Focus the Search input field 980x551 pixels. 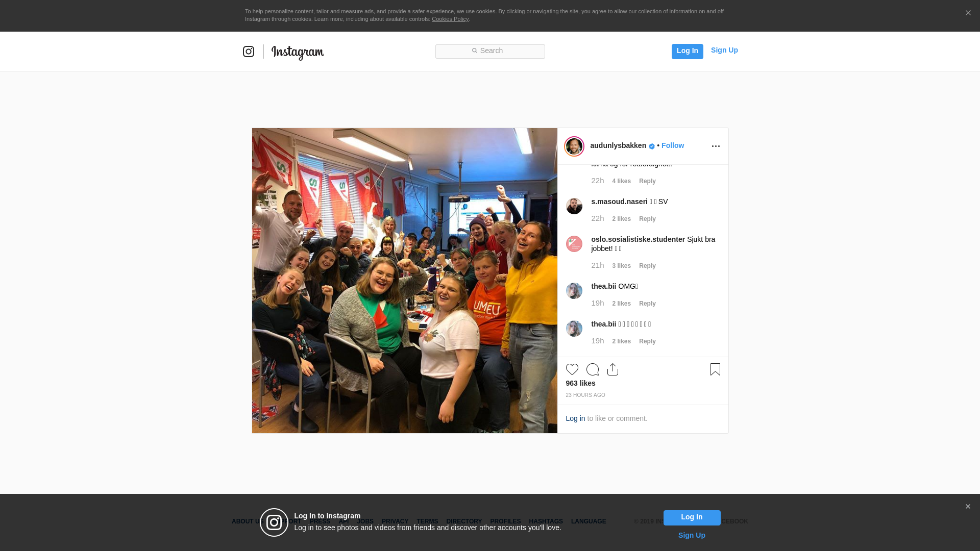pyautogui.click(x=490, y=52)
